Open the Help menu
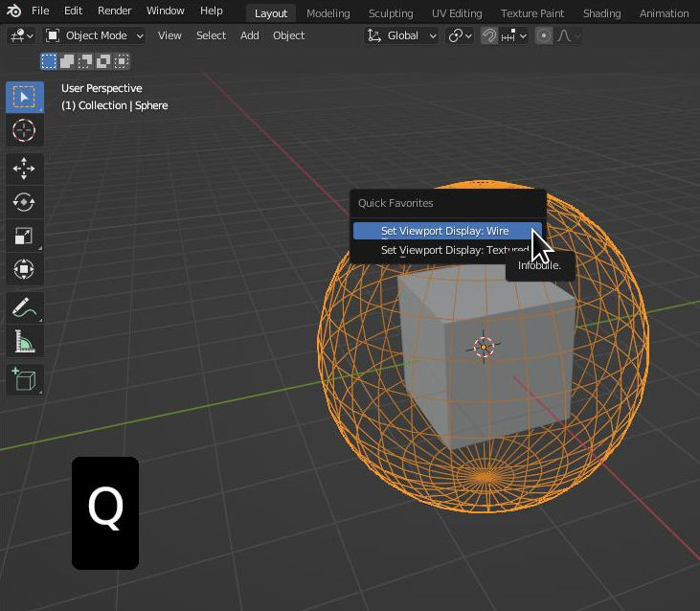This screenshot has height=611, width=700. 212,11
